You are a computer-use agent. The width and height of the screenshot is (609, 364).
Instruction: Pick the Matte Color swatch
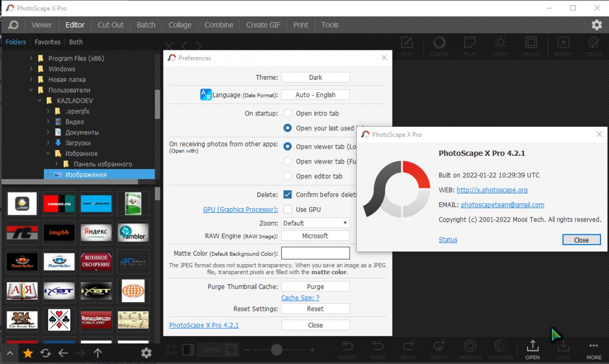coord(315,253)
